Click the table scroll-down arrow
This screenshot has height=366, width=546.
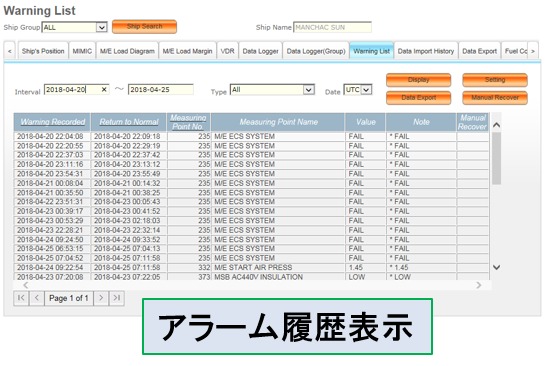(497, 267)
